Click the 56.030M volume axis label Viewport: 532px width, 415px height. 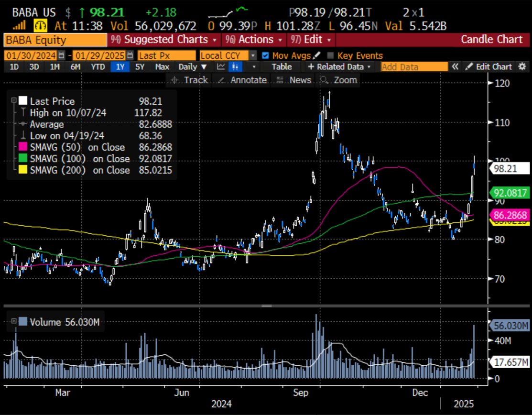(x=509, y=326)
